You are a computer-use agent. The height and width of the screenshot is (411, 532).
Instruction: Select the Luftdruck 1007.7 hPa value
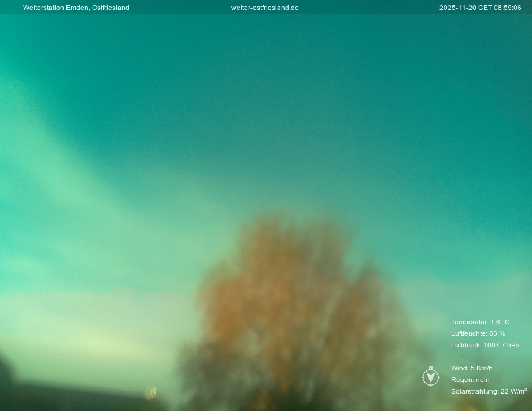[485, 345]
